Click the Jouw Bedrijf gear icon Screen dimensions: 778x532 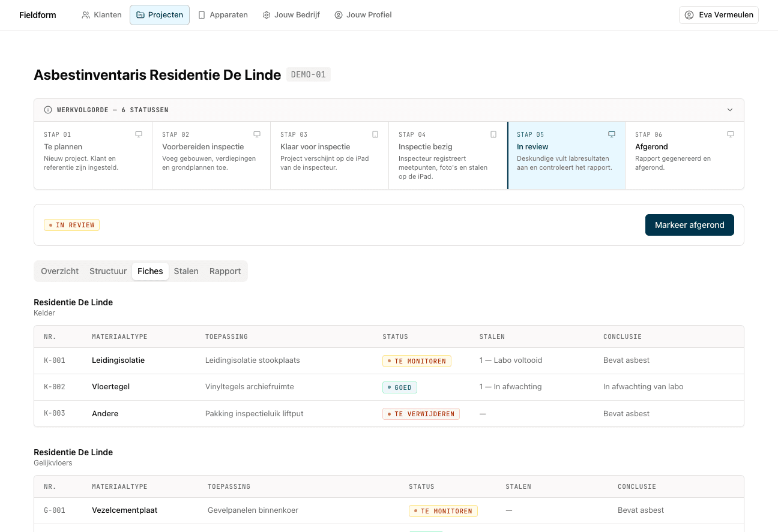click(x=267, y=15)
